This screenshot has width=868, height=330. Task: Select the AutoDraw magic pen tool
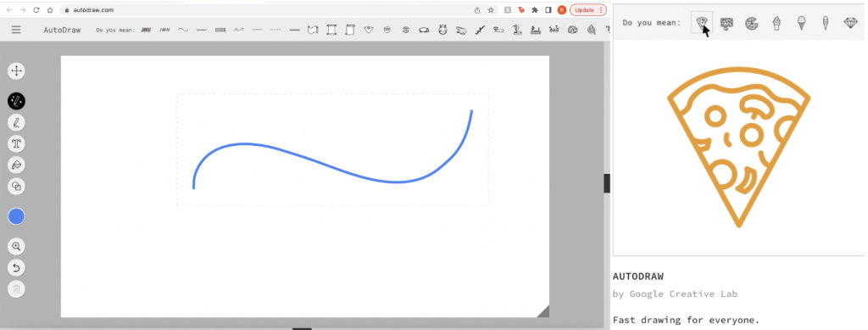17,101
